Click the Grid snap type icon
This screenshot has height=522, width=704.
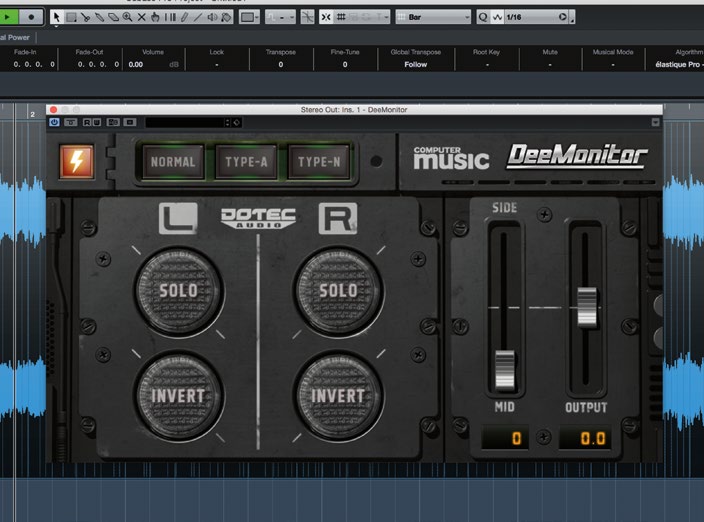pyautogui.click(x=341, y=17)
